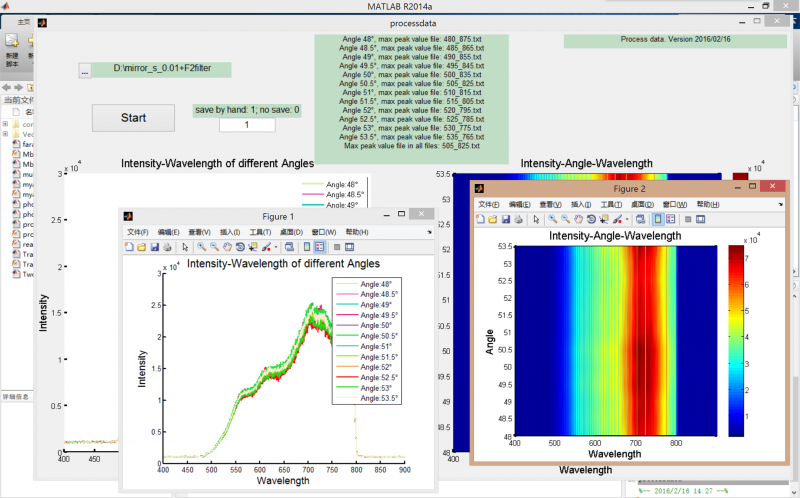The height and width of the screenshot is (498, 800).
Task: Click the Edit Plot arrow in Figure 2
Action: [535, 218]
